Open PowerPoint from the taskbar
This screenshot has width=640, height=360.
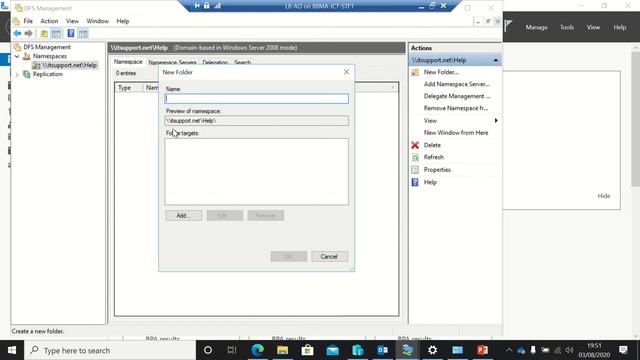482,350
